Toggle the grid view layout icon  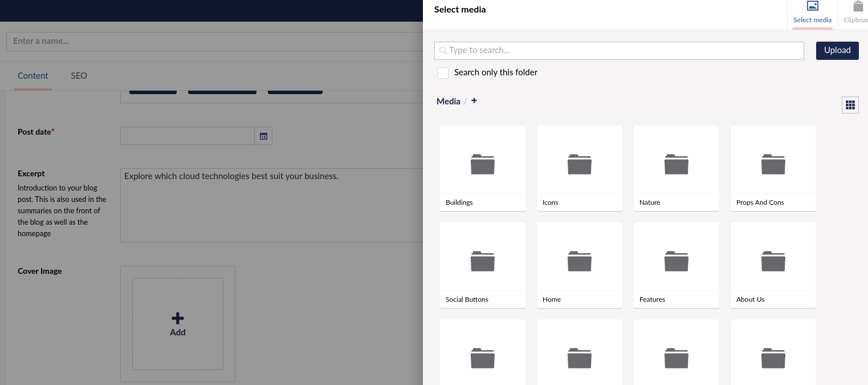(850, 105)
